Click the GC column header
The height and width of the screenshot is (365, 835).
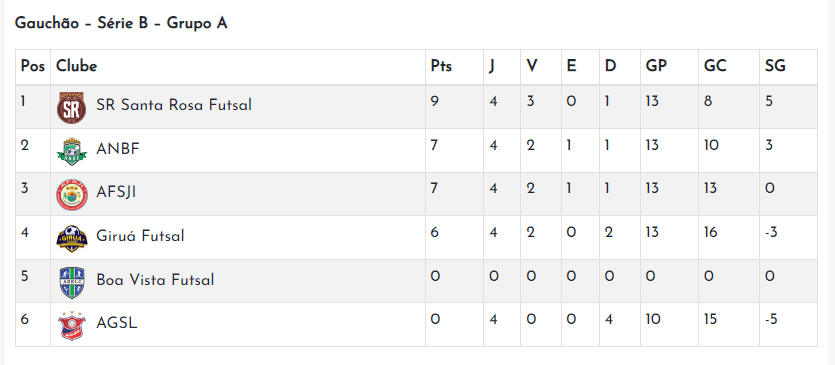click(715, 66)
